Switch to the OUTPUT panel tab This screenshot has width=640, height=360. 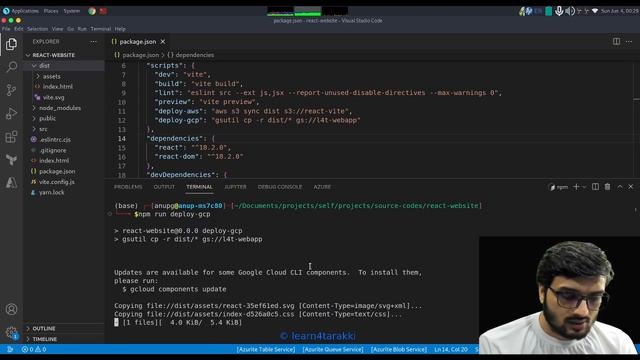coord(164,187)
